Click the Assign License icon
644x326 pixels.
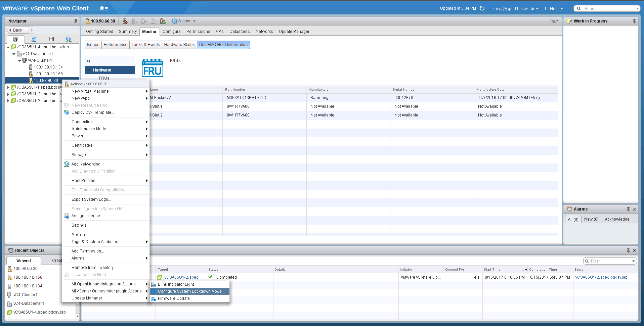click(67, 216)
